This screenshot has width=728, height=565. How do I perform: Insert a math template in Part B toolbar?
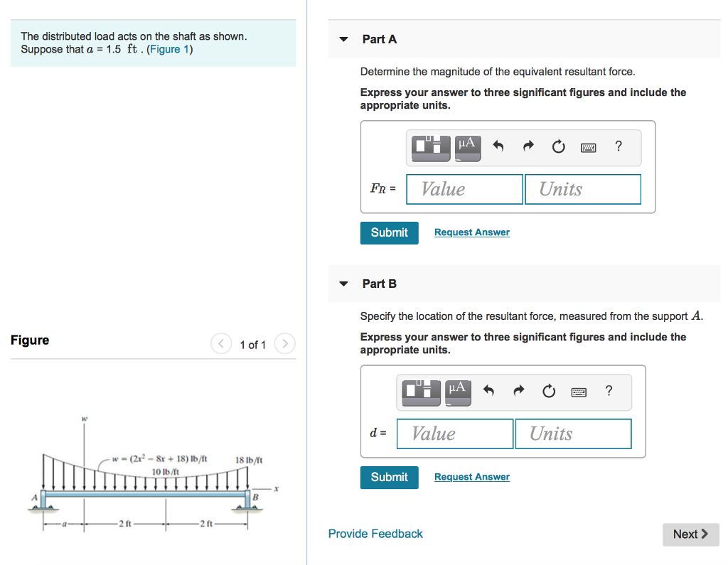click(x=421, y=392)
